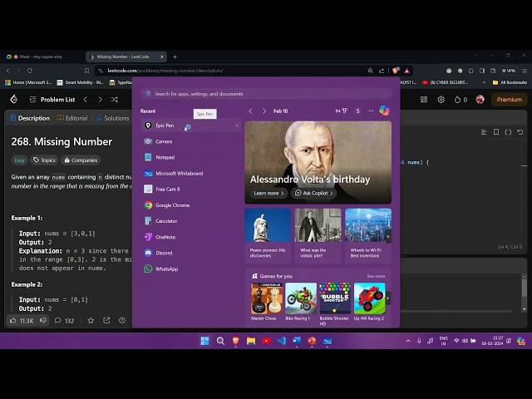532x399 pixels.
Task: Open Power pioneer: His discoveries card
Action: (x=268, y=235)
